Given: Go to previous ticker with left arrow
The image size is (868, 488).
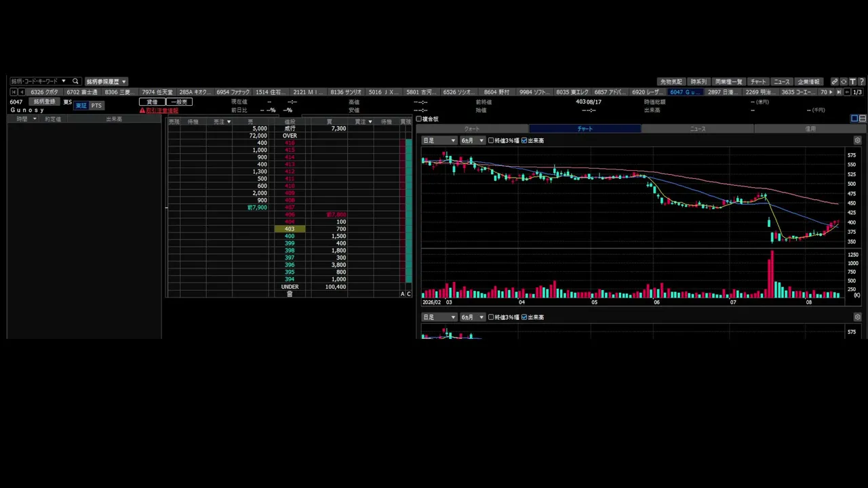Looking at the screenshot, I should click(22, 92).
